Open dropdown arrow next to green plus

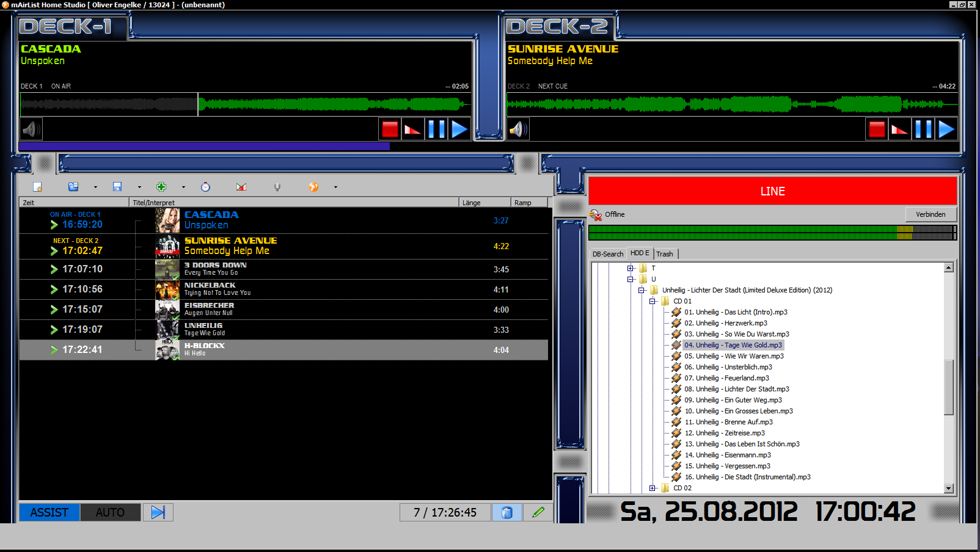point(183,187)
